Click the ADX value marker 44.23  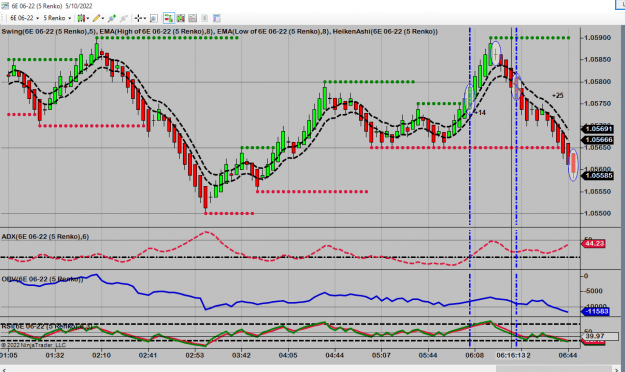click(x=594, y=243)
